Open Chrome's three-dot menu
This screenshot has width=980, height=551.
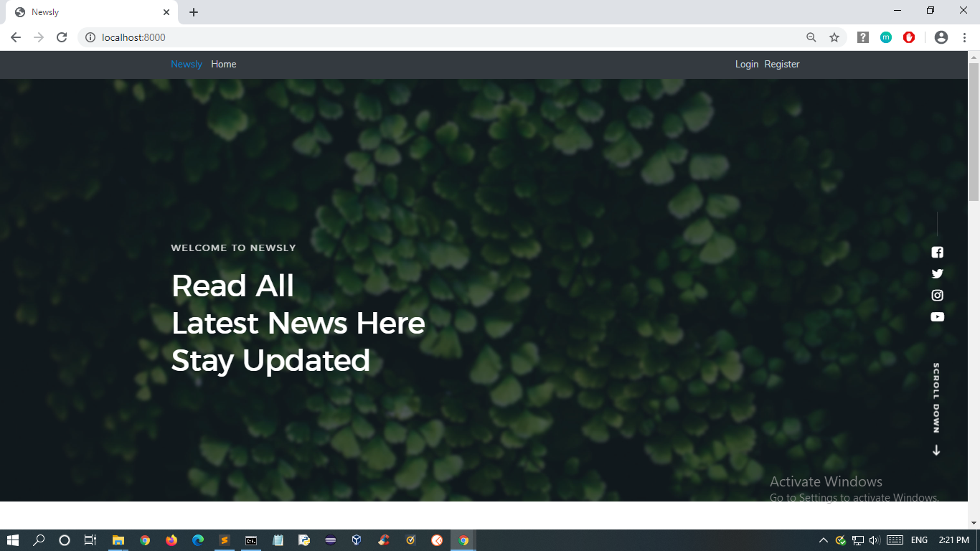963,37
